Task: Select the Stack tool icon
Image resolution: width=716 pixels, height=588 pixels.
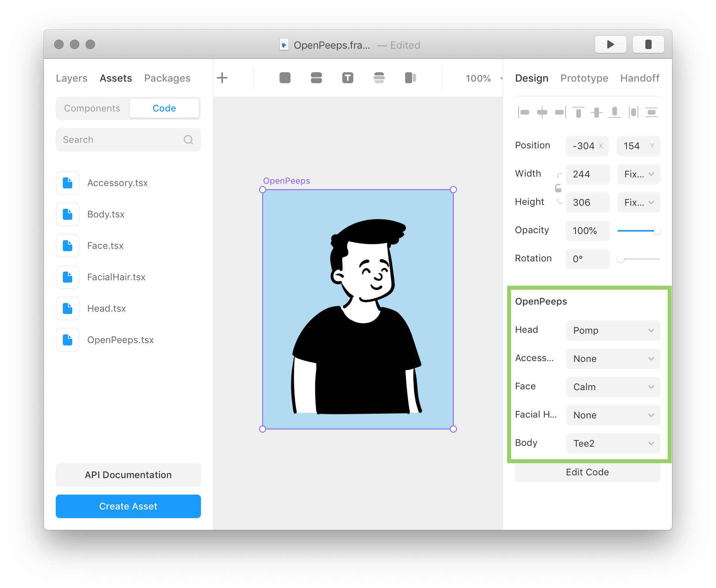Action: (316, 78)
